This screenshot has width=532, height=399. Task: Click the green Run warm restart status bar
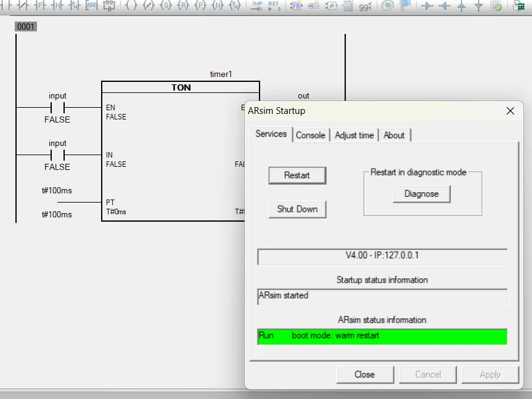[x=382, y=336]
